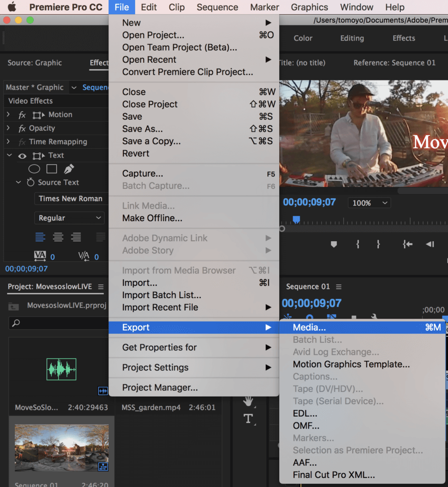Select the Hand tool
This screenshot has width=448, height=487.
pyautogui.click(x=248, y=401)
